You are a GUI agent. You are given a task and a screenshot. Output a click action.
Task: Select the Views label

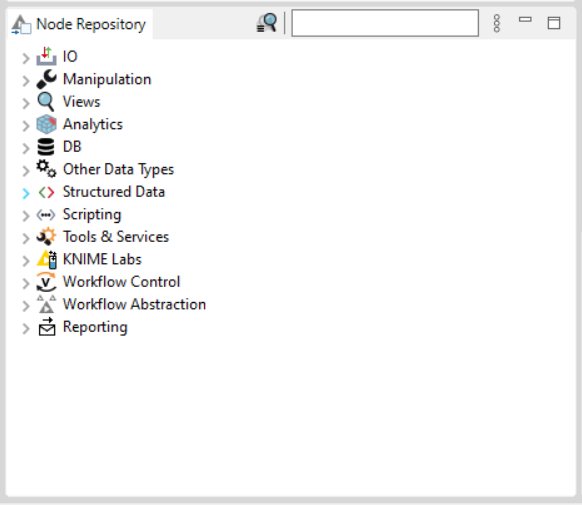81,102
